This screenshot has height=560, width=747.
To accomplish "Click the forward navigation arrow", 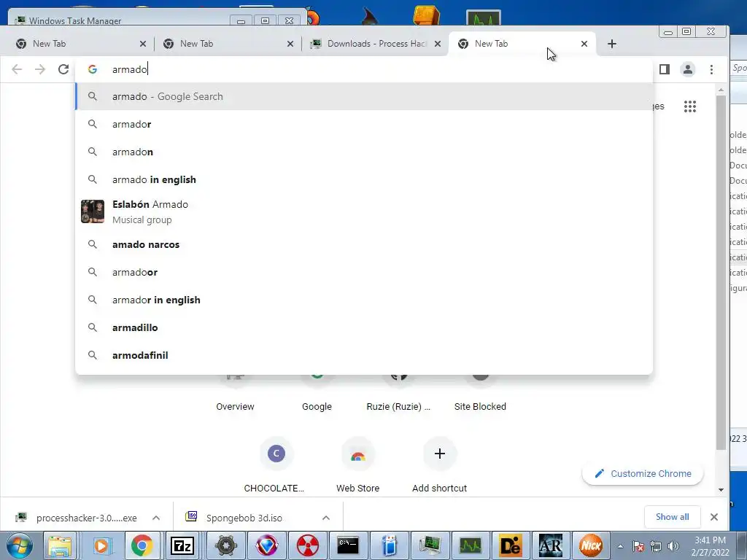I will (40, 69).
